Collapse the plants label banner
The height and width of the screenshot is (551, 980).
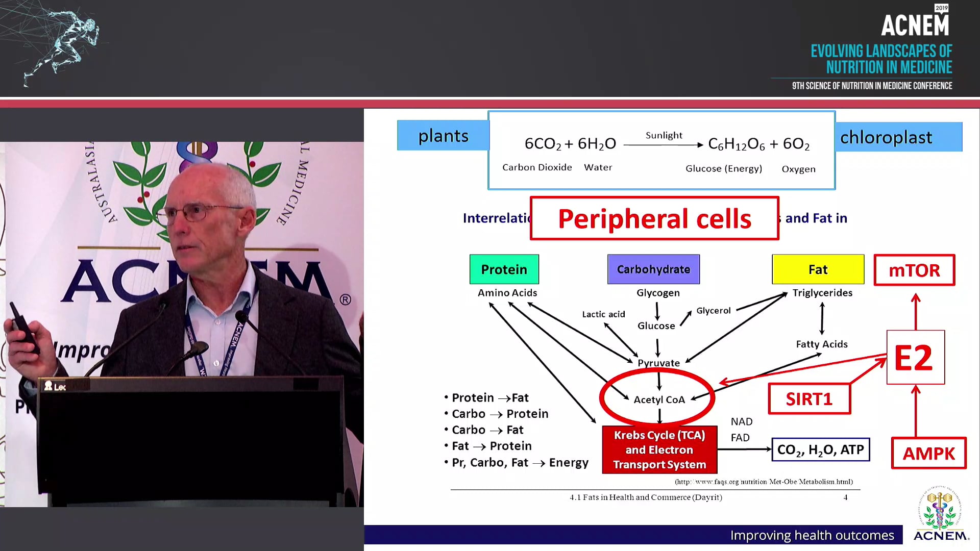click(443, 136)
